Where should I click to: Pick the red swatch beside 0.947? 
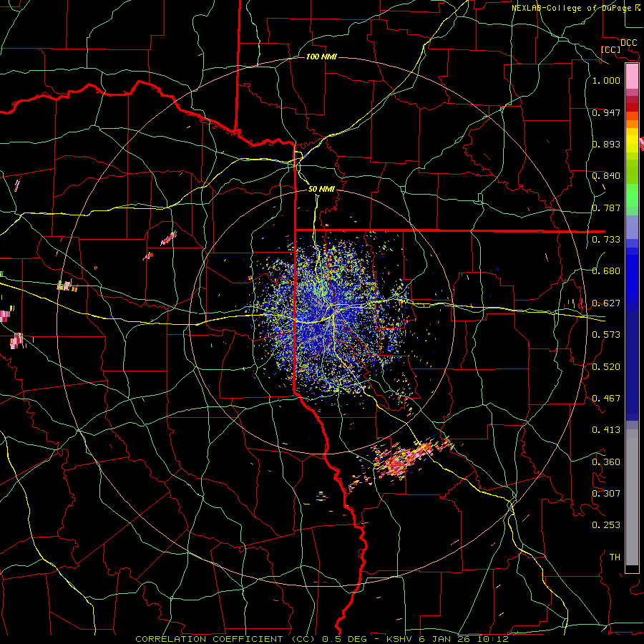click(632, 107)
